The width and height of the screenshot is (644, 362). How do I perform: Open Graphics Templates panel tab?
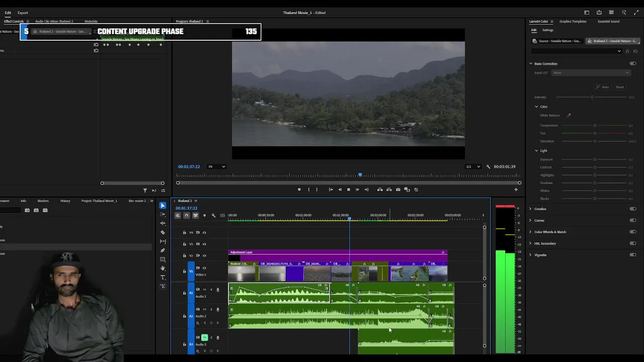coord(573,22)
